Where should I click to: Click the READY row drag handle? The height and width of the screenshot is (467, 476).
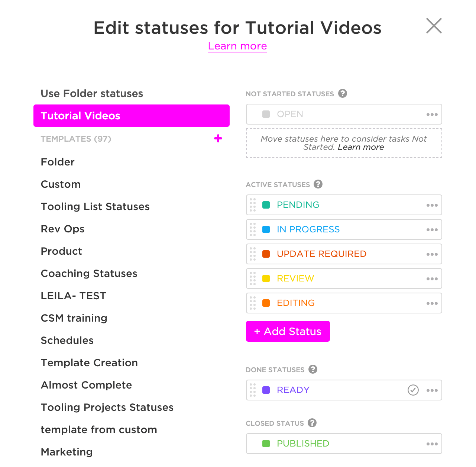pos(253,390)
